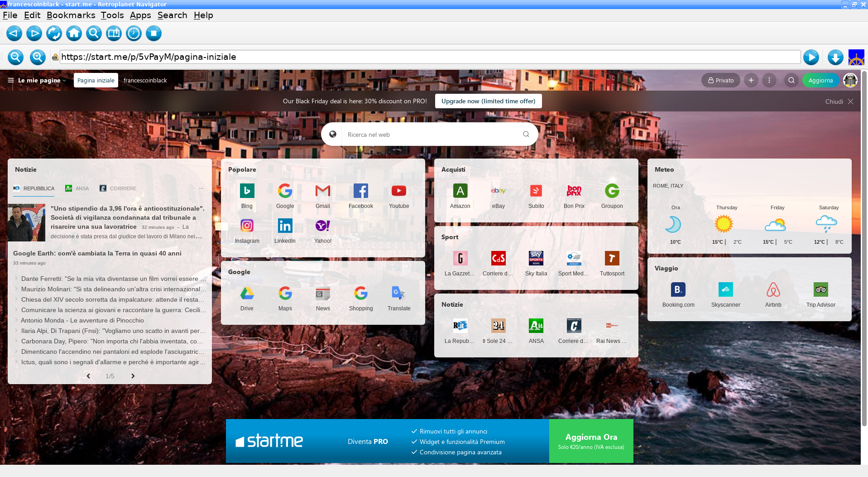Screen dimensions: 868x477
Task: Click the news article thumbnail photo
Action: (x=26, y=222)
